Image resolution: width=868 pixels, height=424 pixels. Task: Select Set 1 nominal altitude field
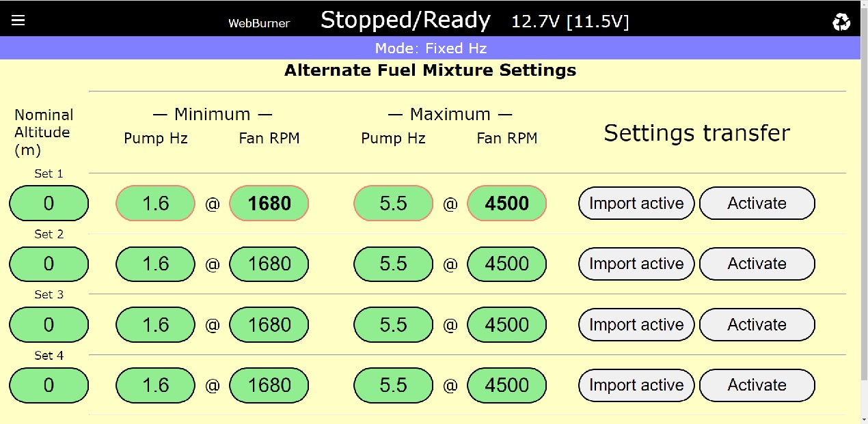49,203
